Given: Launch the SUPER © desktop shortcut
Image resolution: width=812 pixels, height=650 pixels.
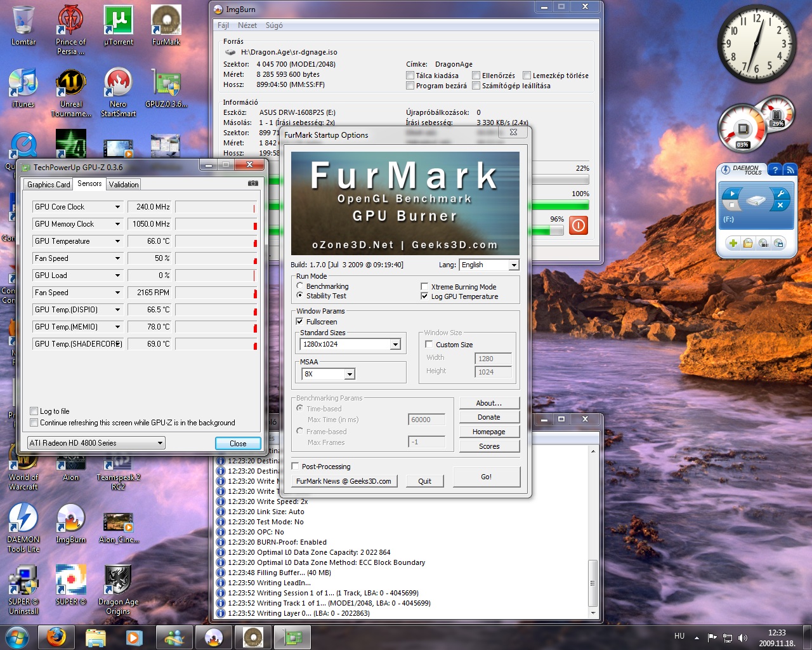Looking at the screenshot, I should (71, 585).
